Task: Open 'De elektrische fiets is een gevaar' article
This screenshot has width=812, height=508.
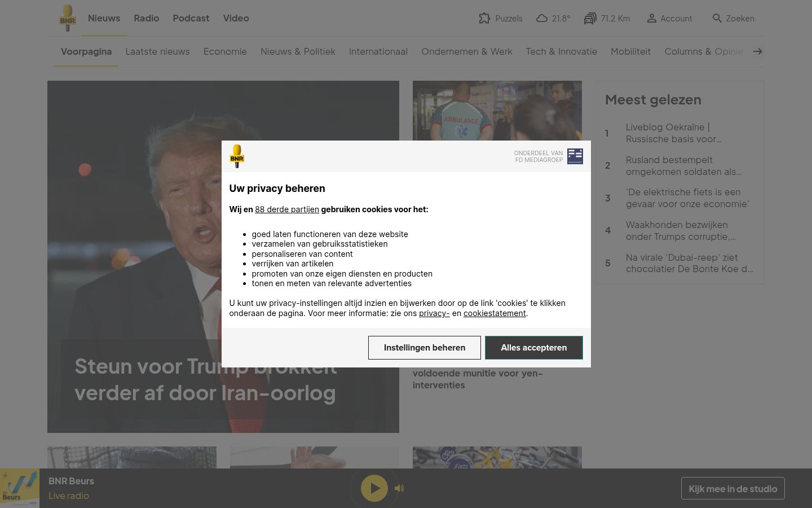Action: pos(687,198)
